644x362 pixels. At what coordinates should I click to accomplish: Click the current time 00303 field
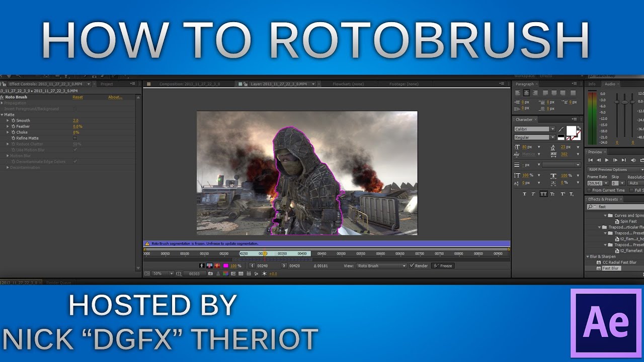pyautogui.click(x=194, y=274)
